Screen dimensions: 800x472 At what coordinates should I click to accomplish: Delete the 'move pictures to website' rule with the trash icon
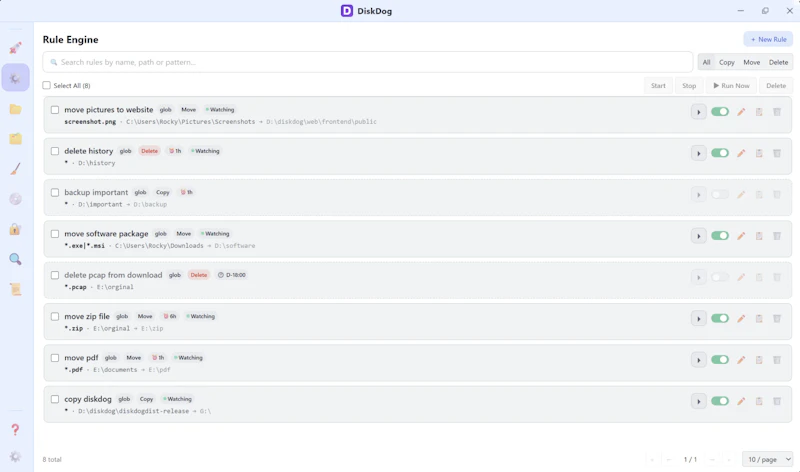[777, 112]
